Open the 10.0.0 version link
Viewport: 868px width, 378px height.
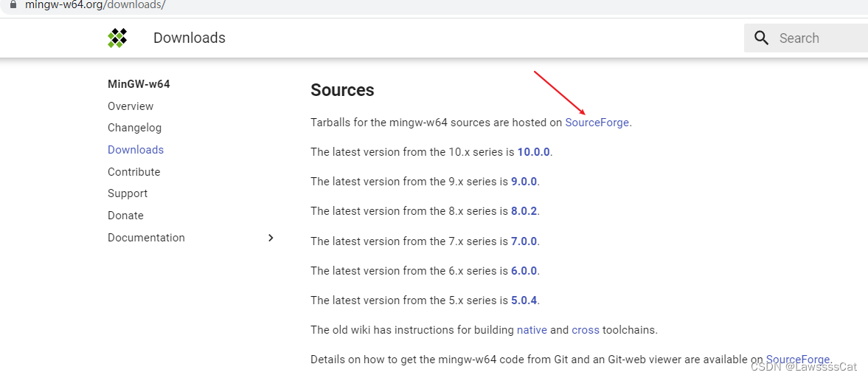[534, 152]
